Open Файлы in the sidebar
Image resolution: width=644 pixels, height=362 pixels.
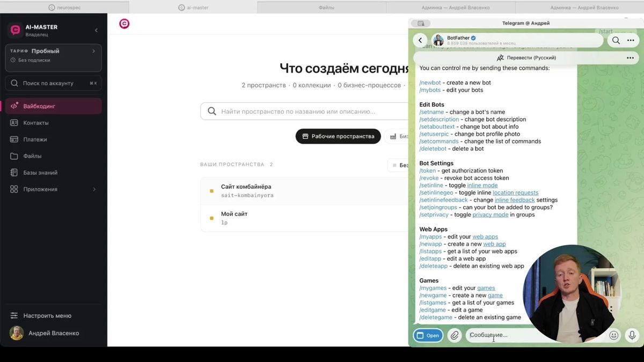coord(53,156)
